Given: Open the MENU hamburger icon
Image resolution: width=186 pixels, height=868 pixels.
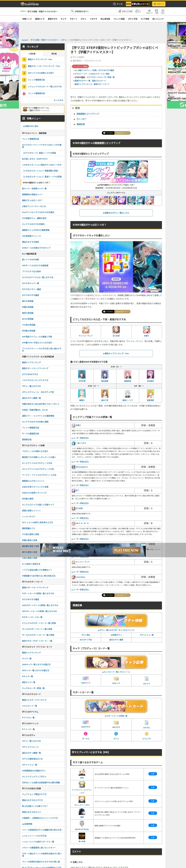Looking at the screenshot, I should tap(163, 11).
